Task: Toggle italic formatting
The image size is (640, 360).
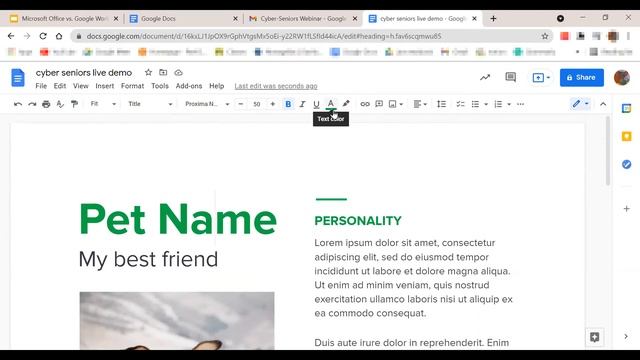Action: [302, 104]
